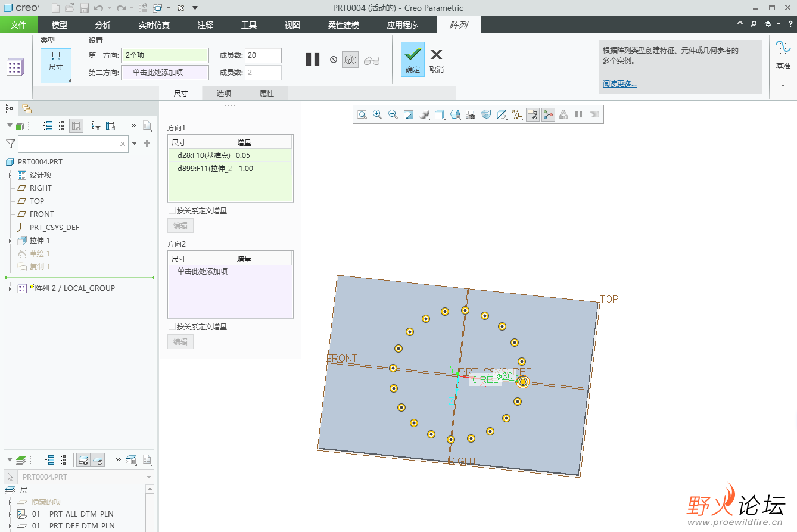Switch to the 分析 ribbon tab

coord(103,25)
